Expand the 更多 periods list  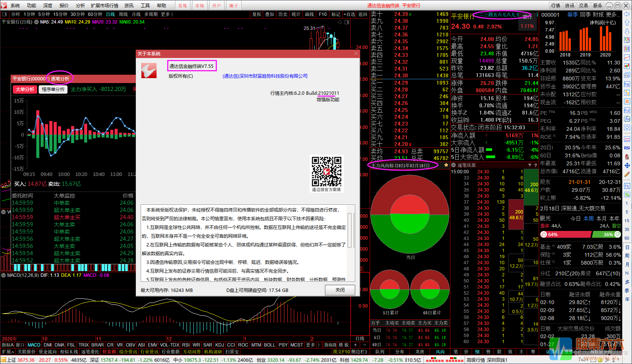tap(167, 14)
